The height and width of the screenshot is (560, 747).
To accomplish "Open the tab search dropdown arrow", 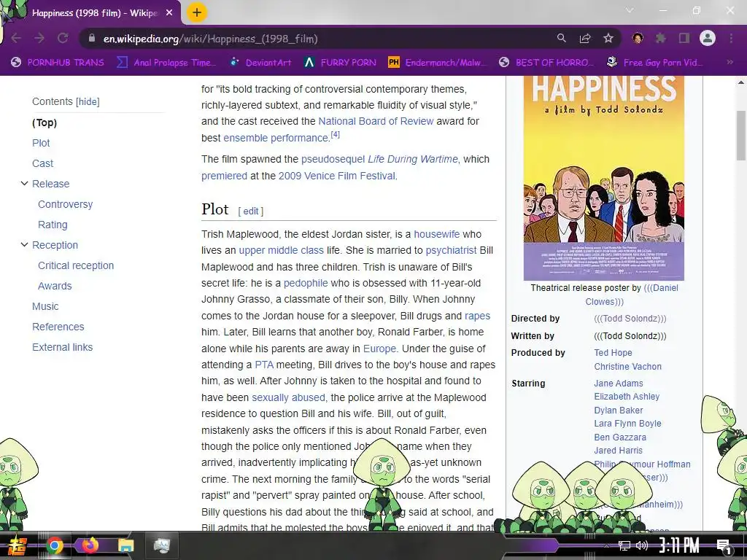I will click(630, 10).
